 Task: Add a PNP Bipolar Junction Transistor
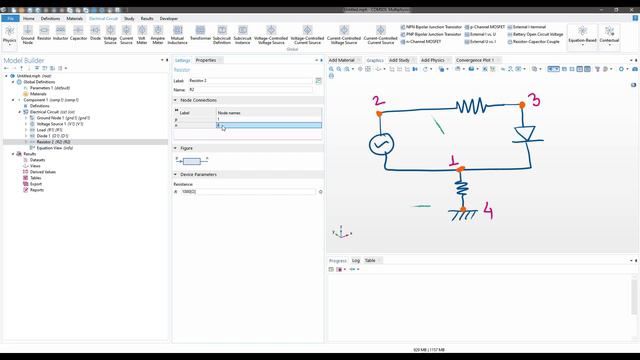(431, 34)
